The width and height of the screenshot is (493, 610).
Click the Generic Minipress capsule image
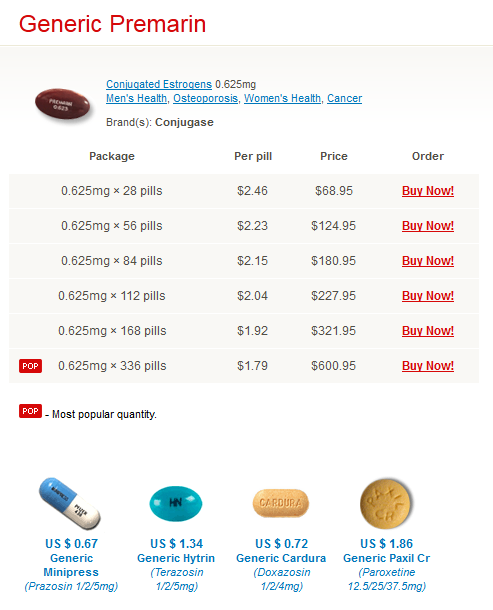[x=70, y=503]
